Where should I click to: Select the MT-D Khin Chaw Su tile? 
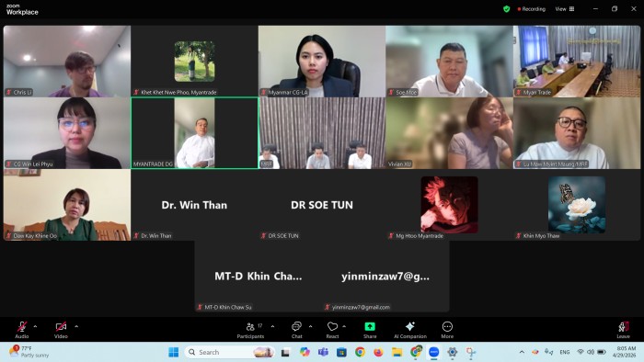pos(258,277)
